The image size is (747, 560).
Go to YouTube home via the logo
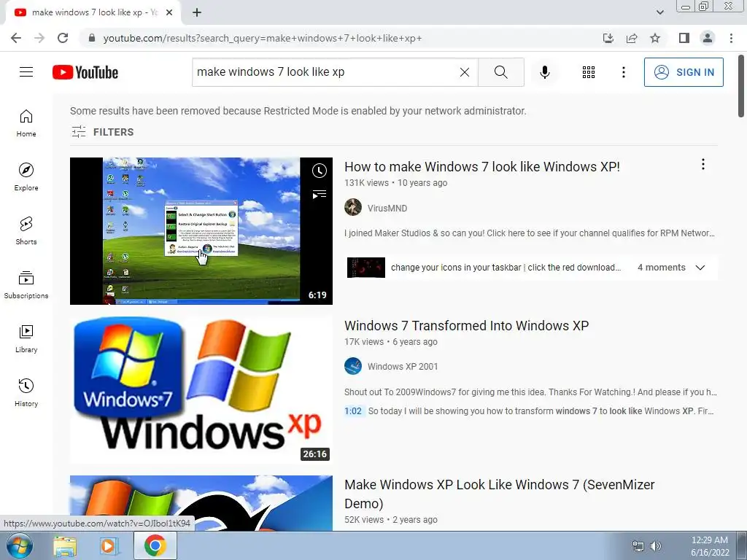(85, 72)
